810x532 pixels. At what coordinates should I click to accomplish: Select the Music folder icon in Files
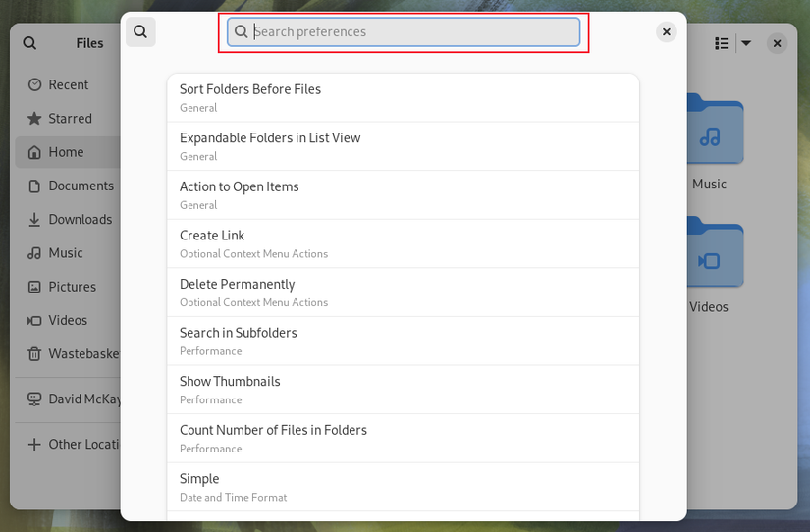(716, 130)
